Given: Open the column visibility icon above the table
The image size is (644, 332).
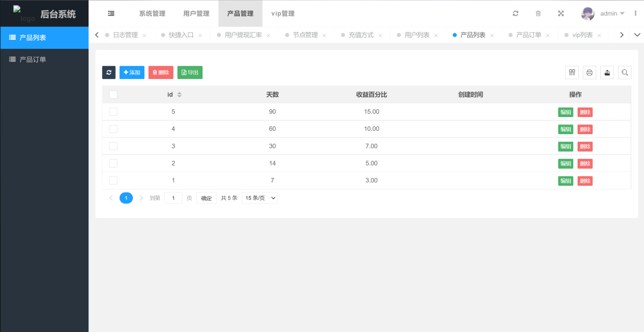Looking at the screenshot, I should click(571, 72).
